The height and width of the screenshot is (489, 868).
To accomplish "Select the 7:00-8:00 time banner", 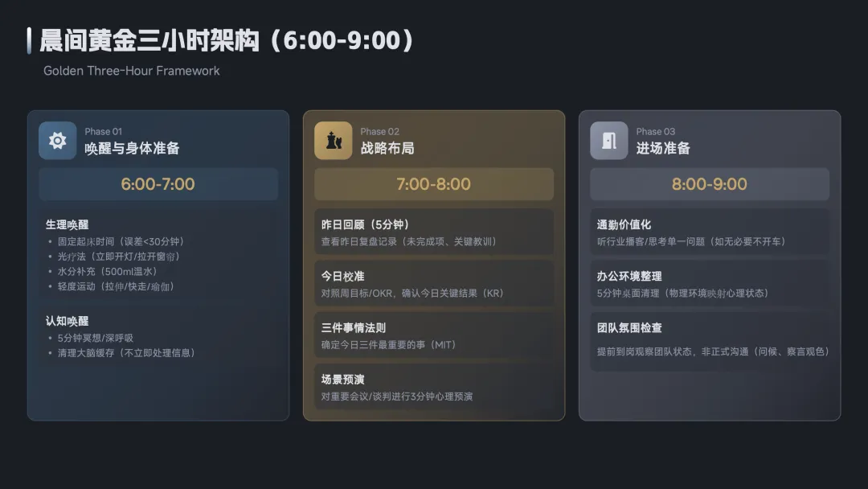I will pyautogui.click(x=434, y=184).
